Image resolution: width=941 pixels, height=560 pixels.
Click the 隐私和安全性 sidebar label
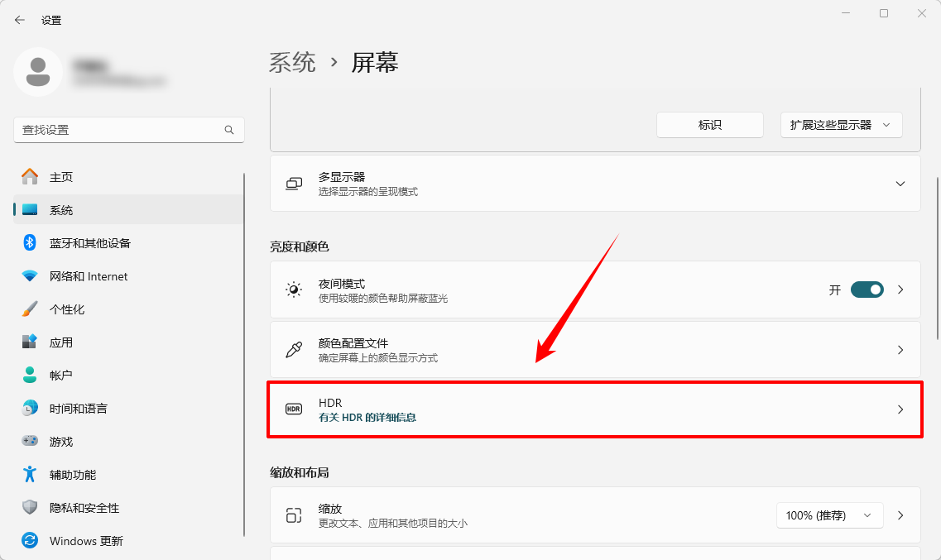coord(84,508)
